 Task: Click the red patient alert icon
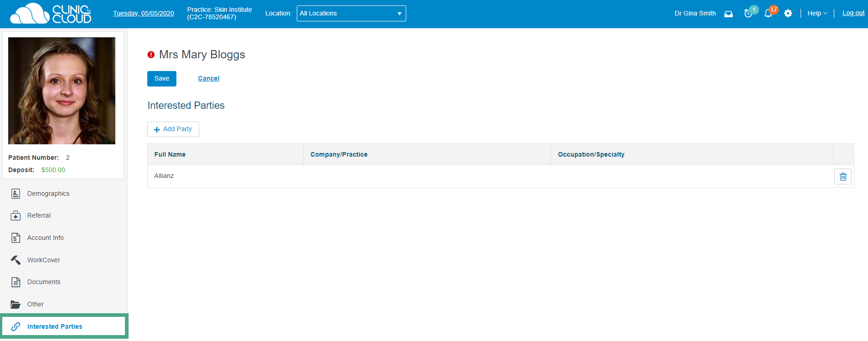tap(151, 55)
